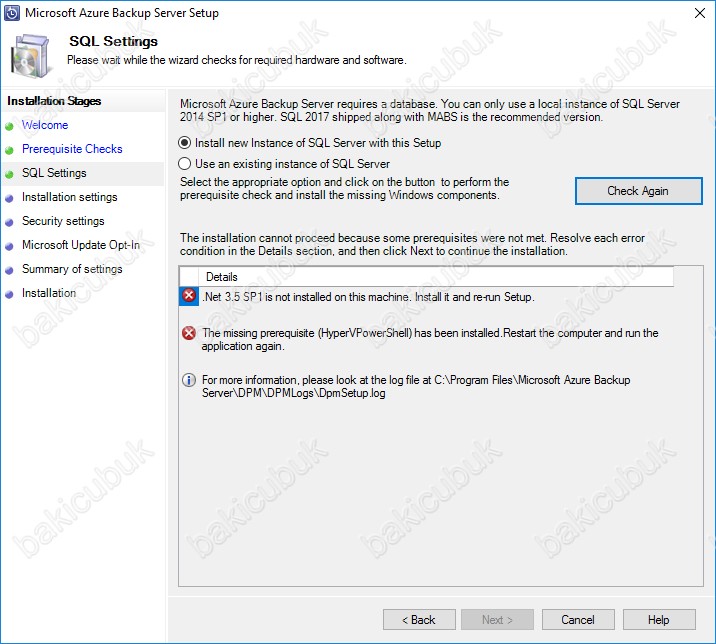Select the DpmSetup.log file path message
The image size is (716, 644).
pos(416,386)
